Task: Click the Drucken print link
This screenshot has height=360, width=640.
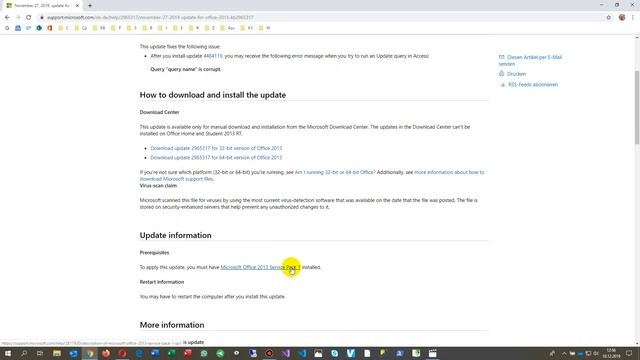Action: coord(516,74)
